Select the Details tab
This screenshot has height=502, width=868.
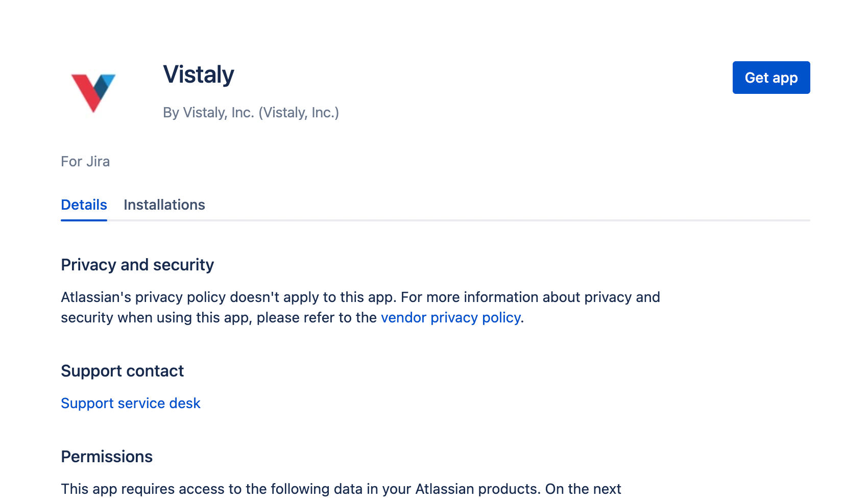pos(84,205)
